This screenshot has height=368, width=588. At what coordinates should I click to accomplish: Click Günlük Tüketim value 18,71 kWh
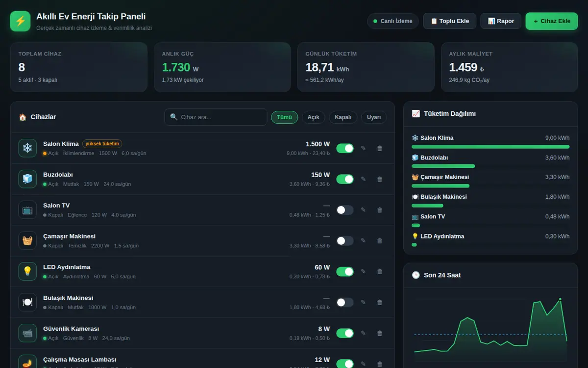click(x=327, y=67)
